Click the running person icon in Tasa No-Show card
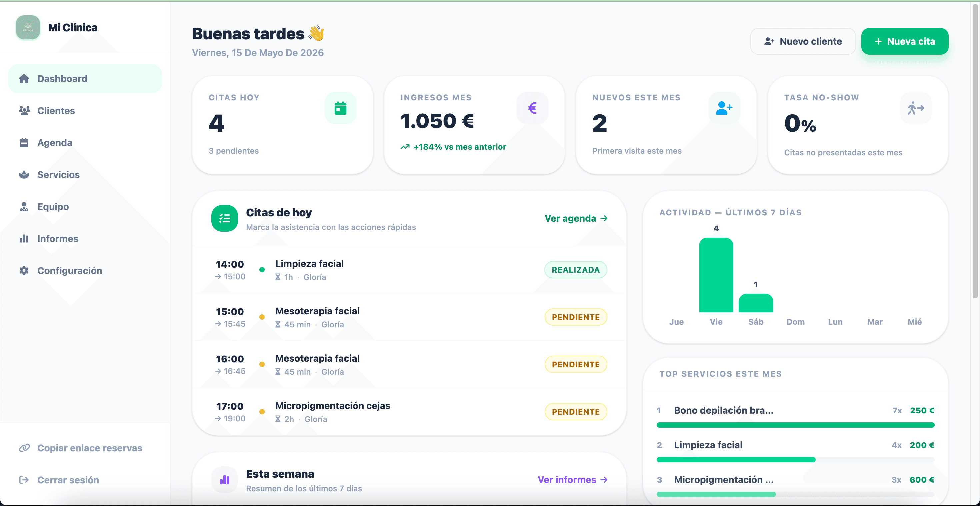980x506 pixels. click(916, 108)
